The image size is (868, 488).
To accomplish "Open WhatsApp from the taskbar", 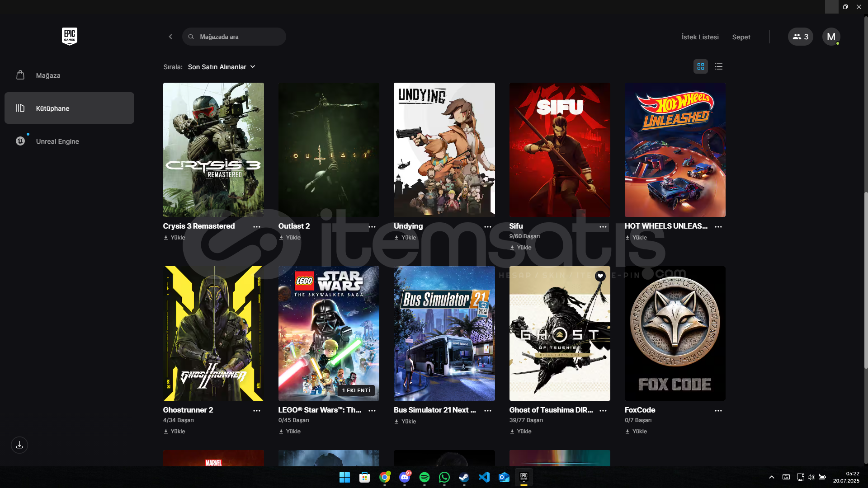I will click(x=444, y=477).
